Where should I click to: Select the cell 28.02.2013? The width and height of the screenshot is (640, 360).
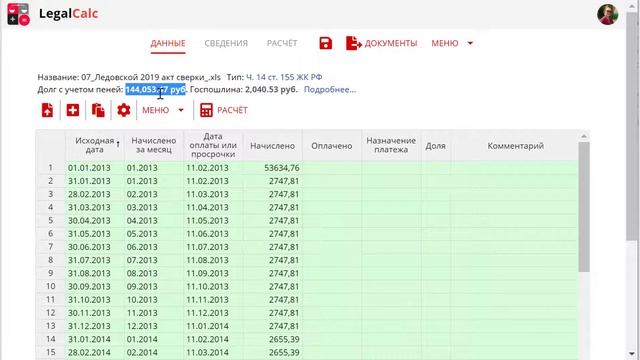click(95, 194)
